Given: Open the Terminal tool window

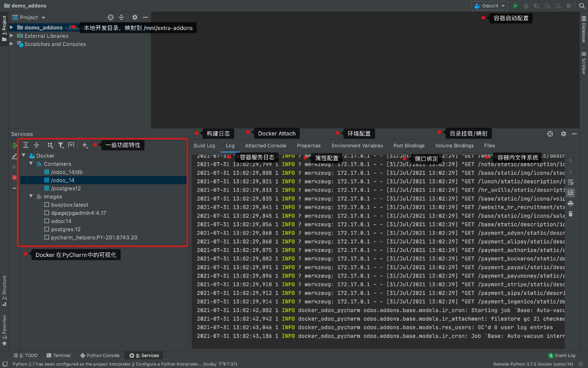Looking at the screenshot, I should pos(59,355).
